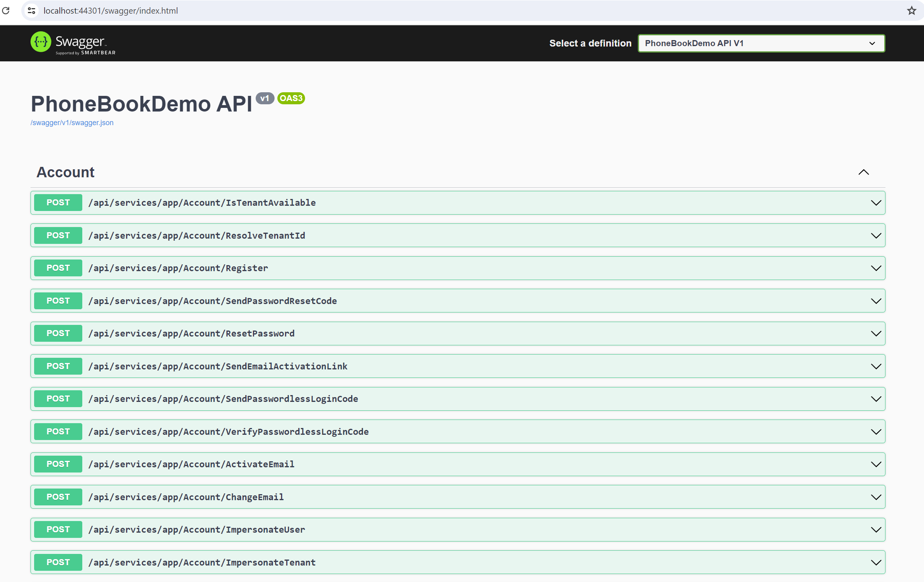Image resolution: width=924 pixels, height=582 pixels.
Task: Click the browser address bar URL
Action: pyautogui.click(x=111, y=11)
